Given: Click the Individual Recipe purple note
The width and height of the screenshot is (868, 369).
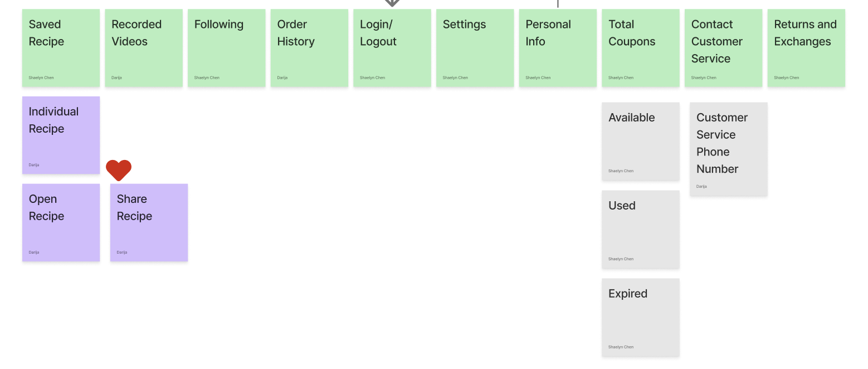Looking at the screenshot, I should 61,135.
